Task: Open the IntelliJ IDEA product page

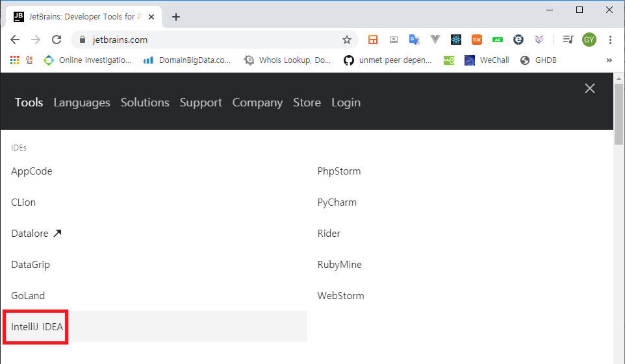Action: [x=37, y=326]
